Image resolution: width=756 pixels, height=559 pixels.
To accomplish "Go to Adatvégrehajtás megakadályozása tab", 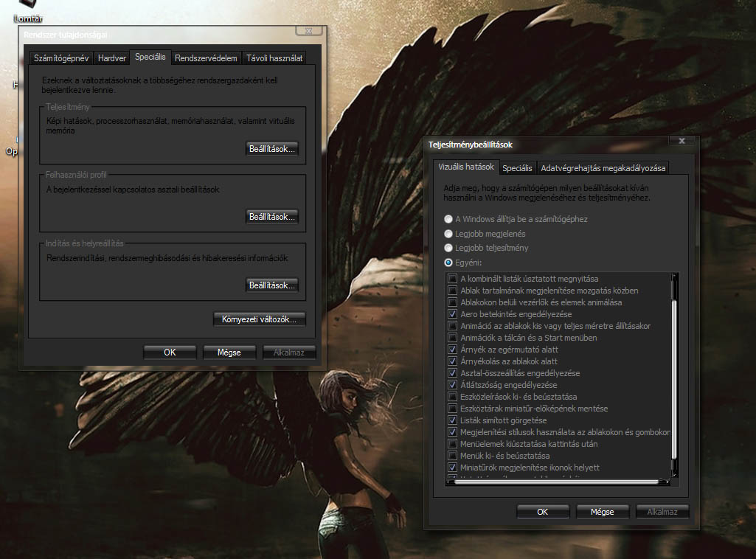I will point(603,168).
